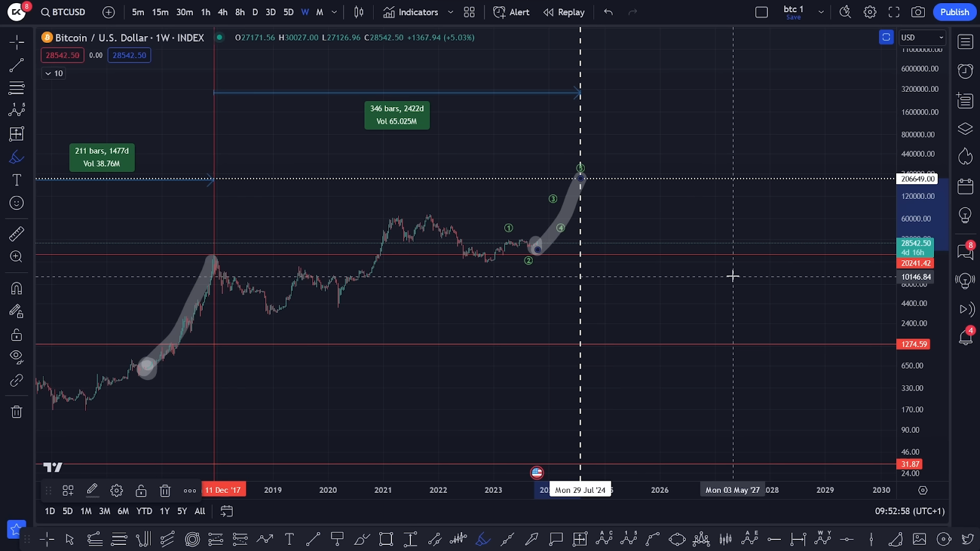Open the Indicators dialog
This screenshot has width=980, height=551.
(x=411, y=12)
